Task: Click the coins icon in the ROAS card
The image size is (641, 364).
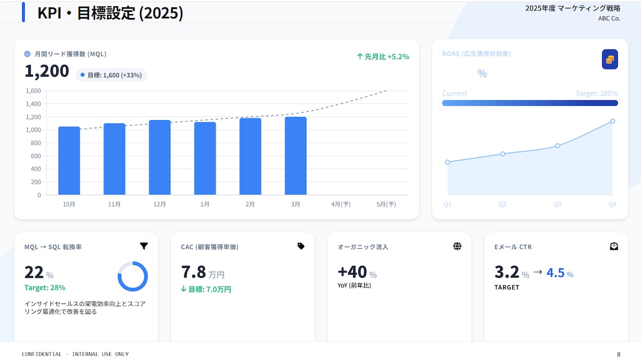Action: click(609, 59)
